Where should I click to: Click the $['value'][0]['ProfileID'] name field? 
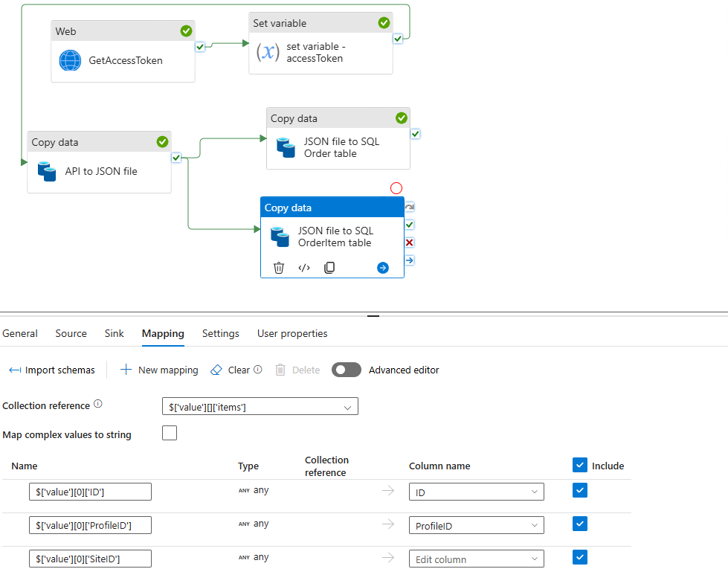coord(90,525)
